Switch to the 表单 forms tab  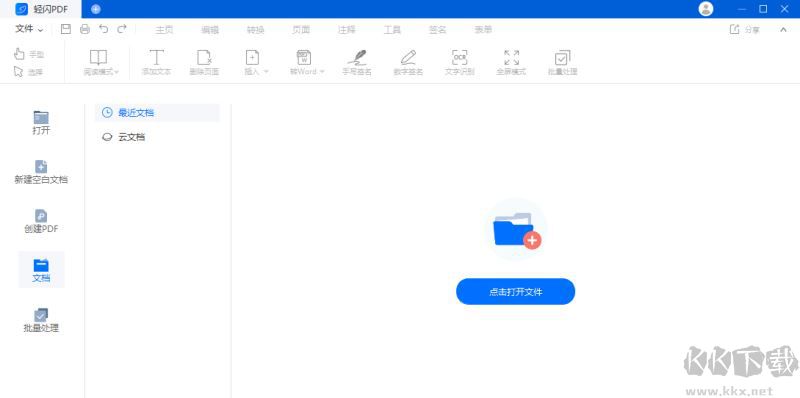[483, 30]
